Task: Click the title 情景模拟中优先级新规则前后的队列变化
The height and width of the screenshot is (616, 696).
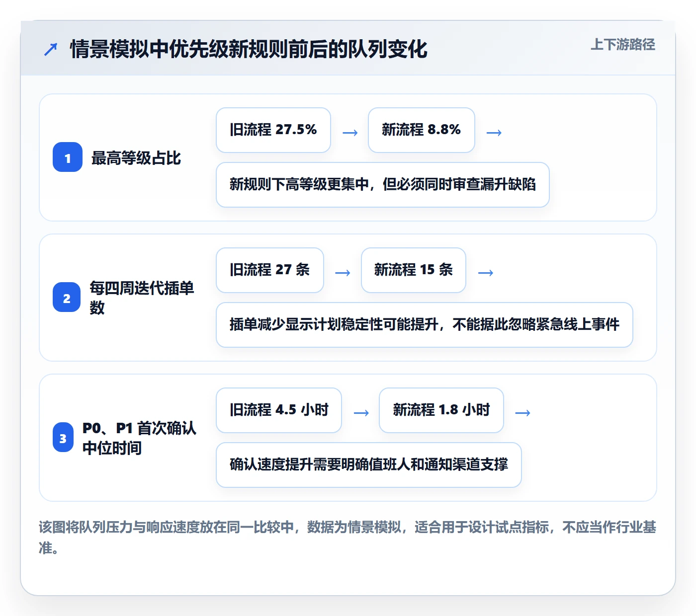Action: pos(249,49)
